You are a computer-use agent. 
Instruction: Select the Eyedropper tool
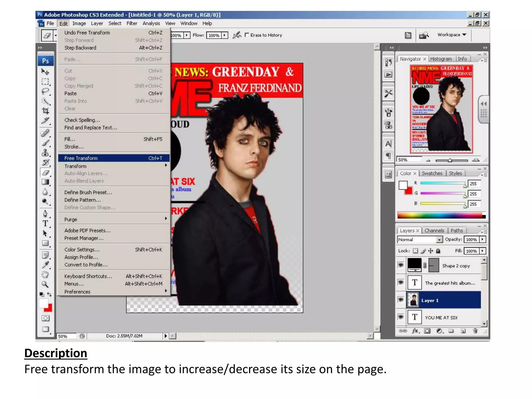[45, 265]
